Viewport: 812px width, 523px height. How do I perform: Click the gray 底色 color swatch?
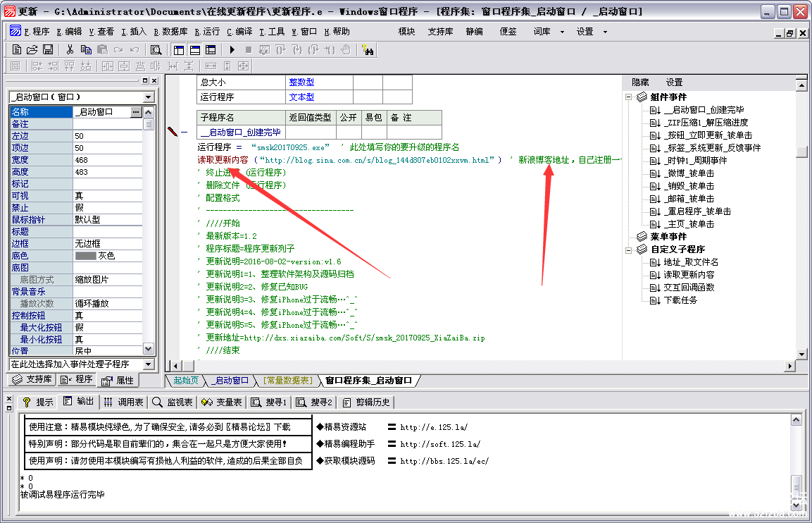coord(85,256)
